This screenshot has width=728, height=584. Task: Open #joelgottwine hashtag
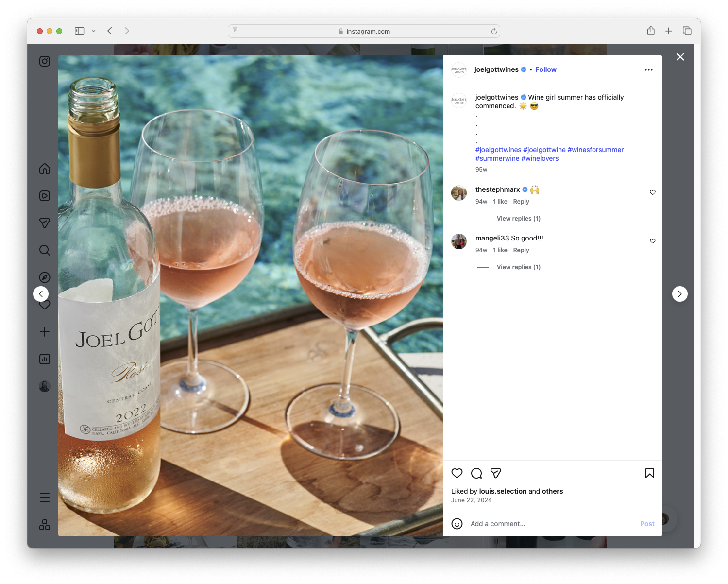click(x=544, y=150)
